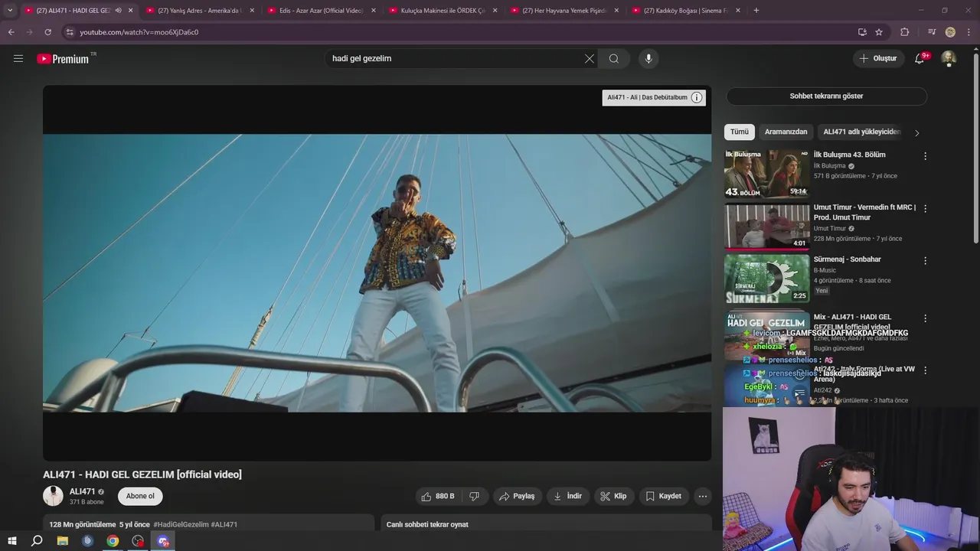Open Google Chrome from taskbar
The height and width of the screenshot is (551, 980).
coord(113,541)
